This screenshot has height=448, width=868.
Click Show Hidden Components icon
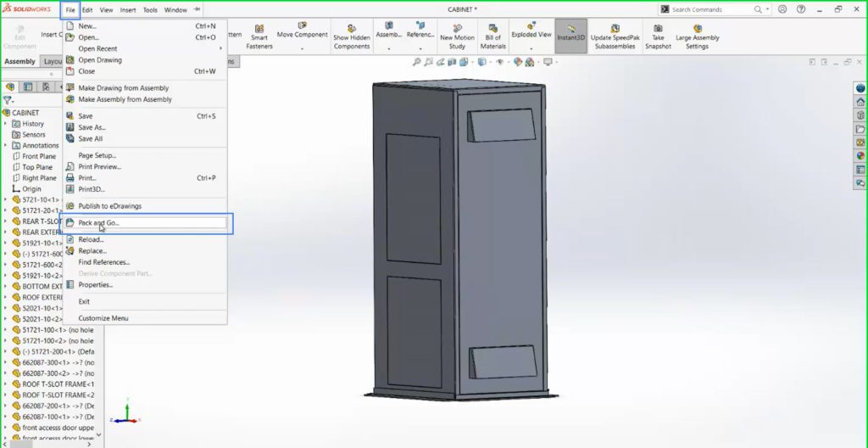click(x=351, y=31)
